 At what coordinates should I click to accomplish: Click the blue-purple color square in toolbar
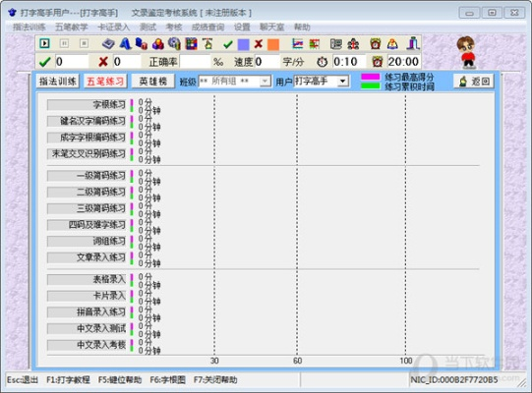click(x=243, y=44)
